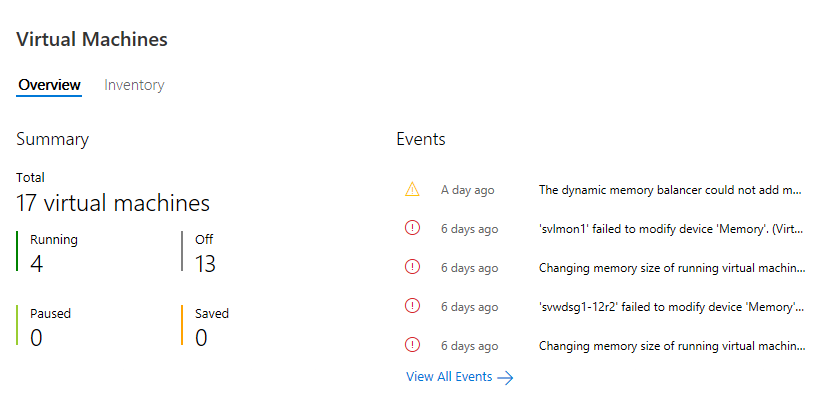This screenshot has height=396, width=833.
Task: Click the Running label
Action: click(54, 240)
